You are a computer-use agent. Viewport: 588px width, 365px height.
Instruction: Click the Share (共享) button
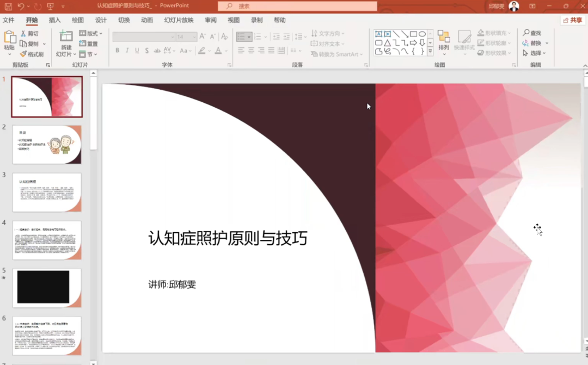pyautogui.click(x=573, y=20)
